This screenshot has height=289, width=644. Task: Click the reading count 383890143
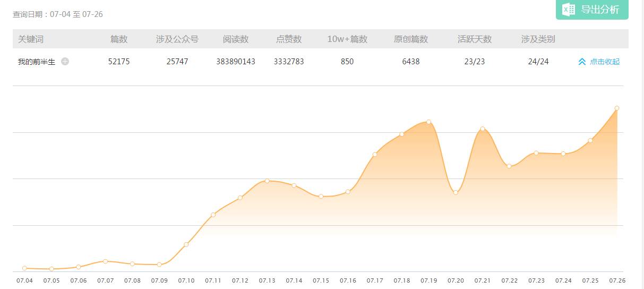(236, 62)
